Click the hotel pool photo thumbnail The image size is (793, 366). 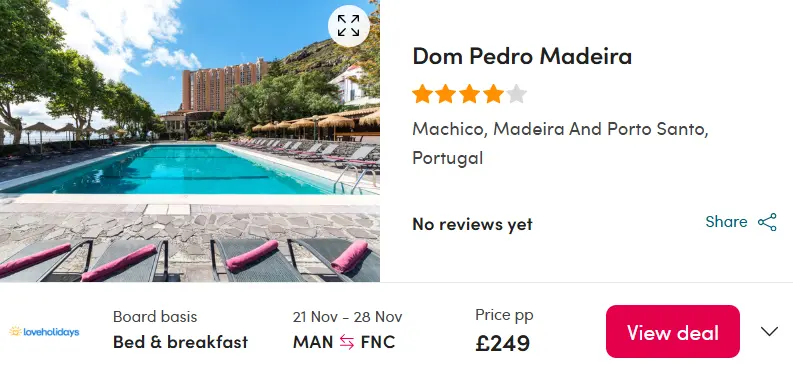pos(190,141)
